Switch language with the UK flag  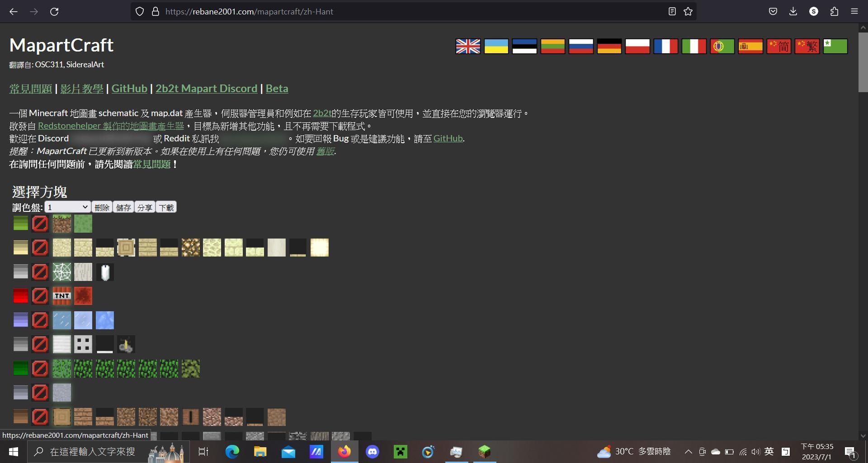pos(468,46)
